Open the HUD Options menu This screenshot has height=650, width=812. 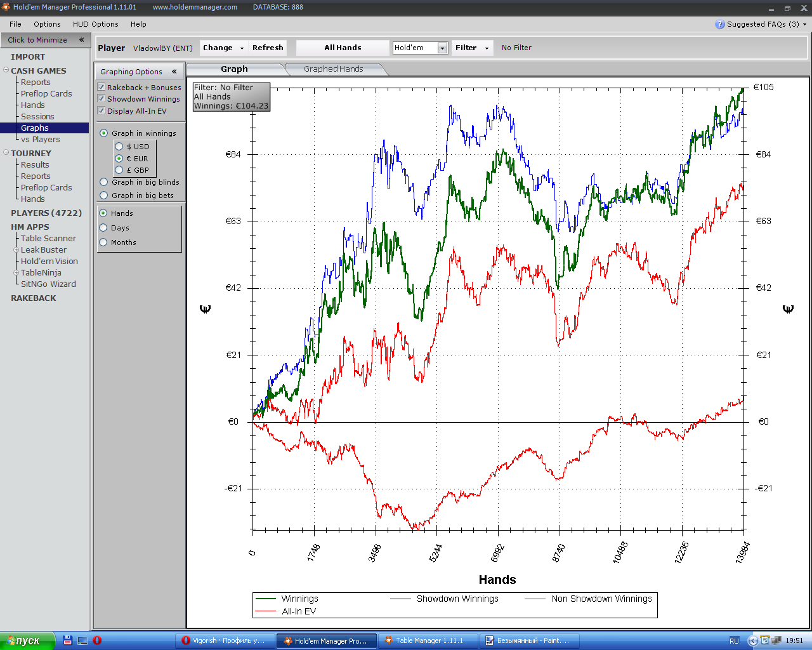[95, 24]
